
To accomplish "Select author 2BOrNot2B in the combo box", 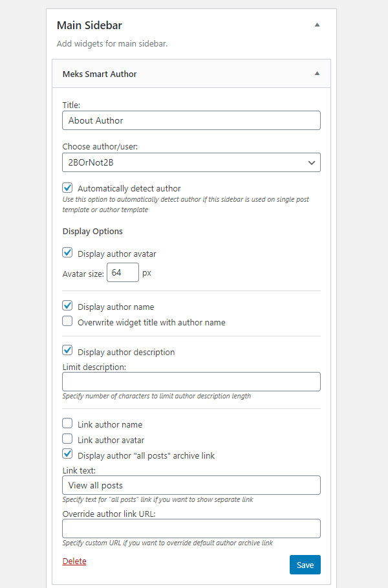I will (191, 162).
